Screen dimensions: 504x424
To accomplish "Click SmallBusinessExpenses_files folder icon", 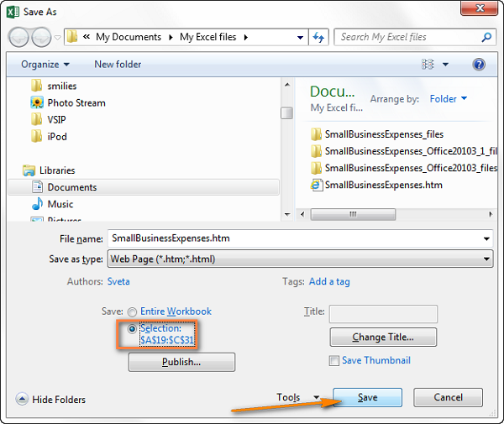I will (x=316, y=134).
